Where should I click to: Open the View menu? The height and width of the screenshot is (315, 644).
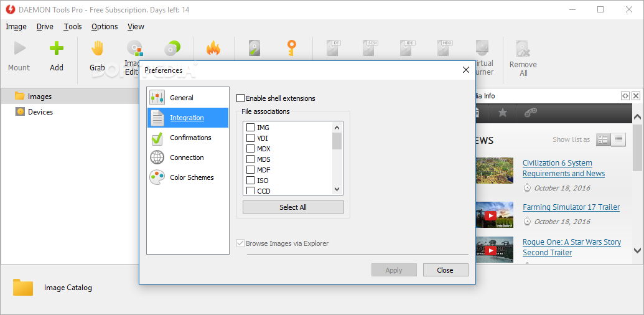click(136, 27)
